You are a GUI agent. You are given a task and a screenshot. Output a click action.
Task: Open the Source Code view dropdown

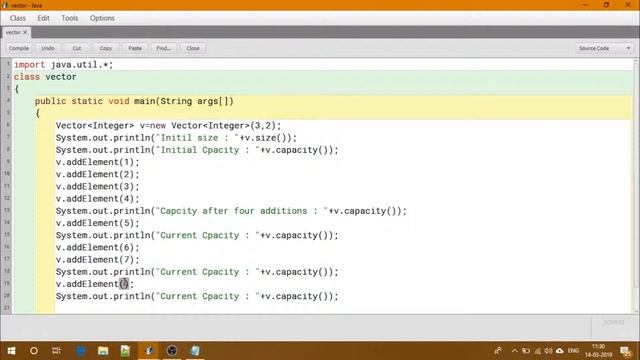[x=604, y=48]
